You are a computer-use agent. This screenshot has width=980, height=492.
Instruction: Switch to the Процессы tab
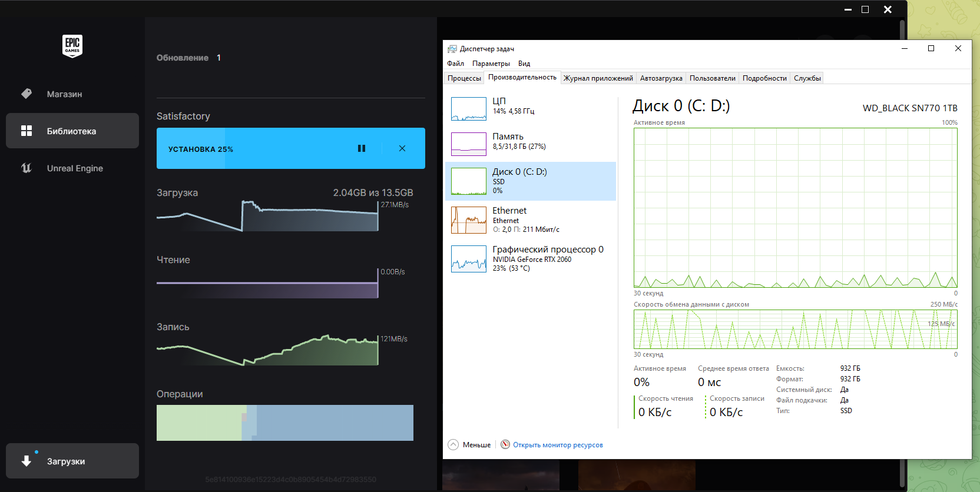tap(464, 78)
